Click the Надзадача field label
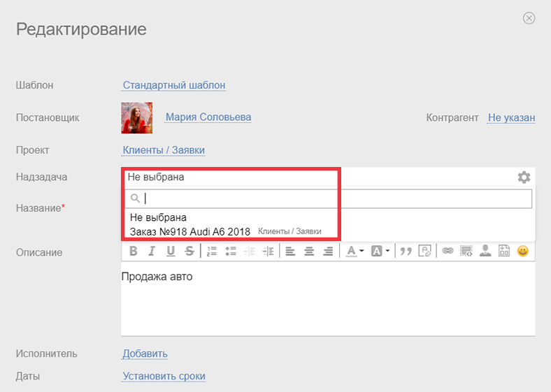551x392 pixels. [x=41, y=177]
